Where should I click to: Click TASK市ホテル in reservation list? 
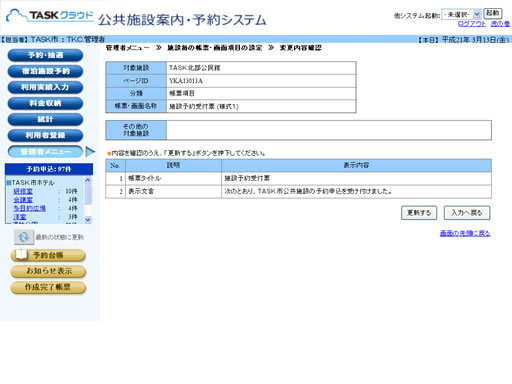coord(33,183)
